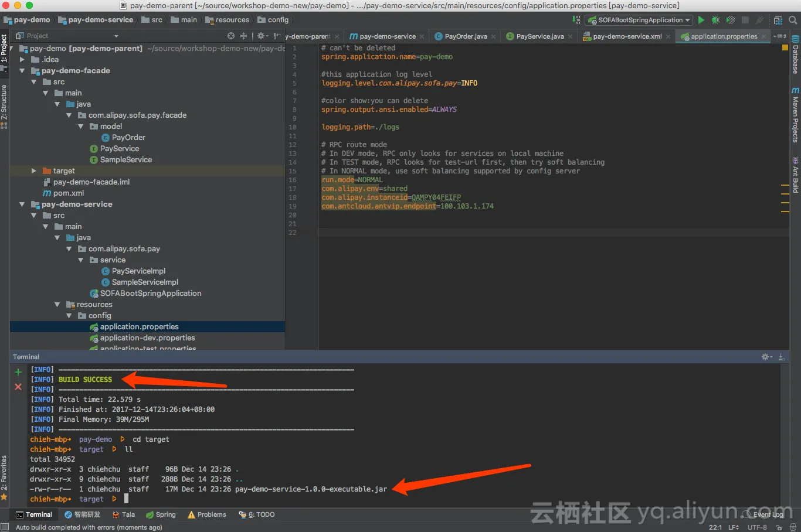Viewport: 801px width, 532px height.
Task: Open the Problems tool window
Action: [207, 514]
